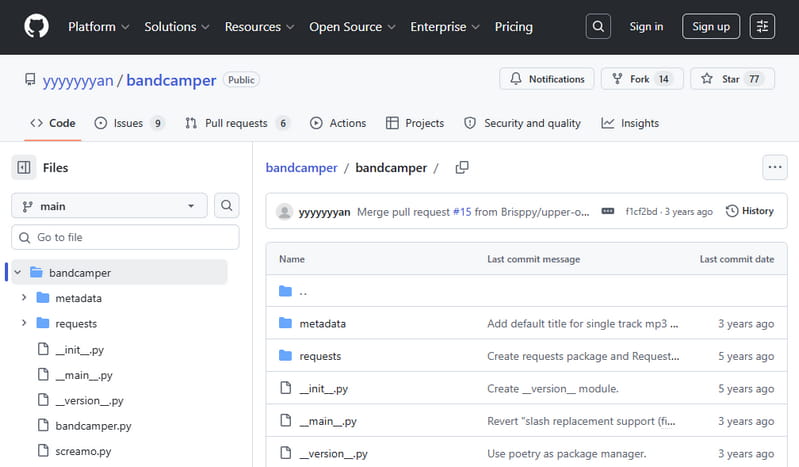Image resolution: width=799 pixels, height=467 pixels.
Task: Click the Sign in link
Action: [646, 27]
